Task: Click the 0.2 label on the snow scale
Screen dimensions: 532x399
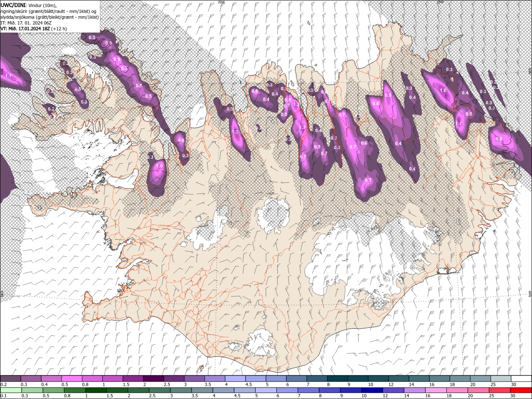Action: [x=3, y=384]
